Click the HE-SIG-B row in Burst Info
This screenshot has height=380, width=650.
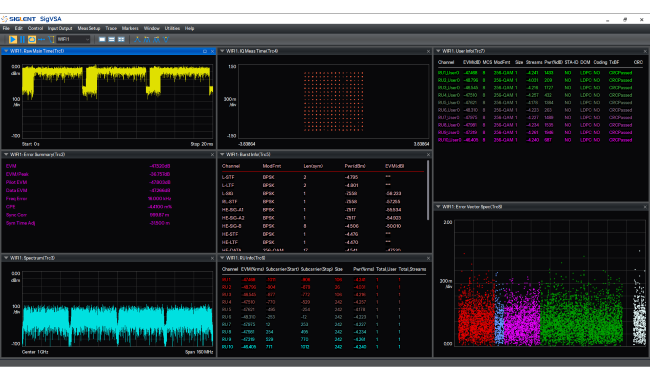coord(323,226)
